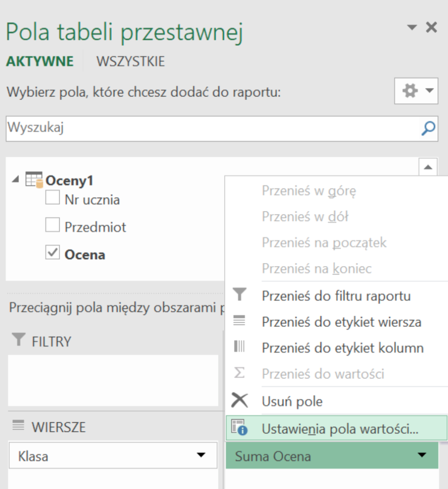Viewport: 448px width, 489px height.
Task: Click the search magnifier icon
Action: click(427, 129)
